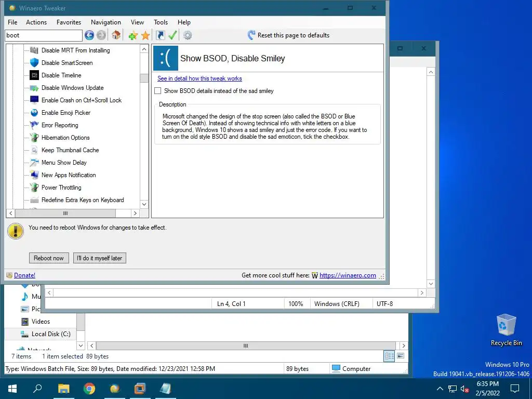This screenshot has width=532, height=399.
Task: Open the Navigation menu
Action: (x=106, y=22)
